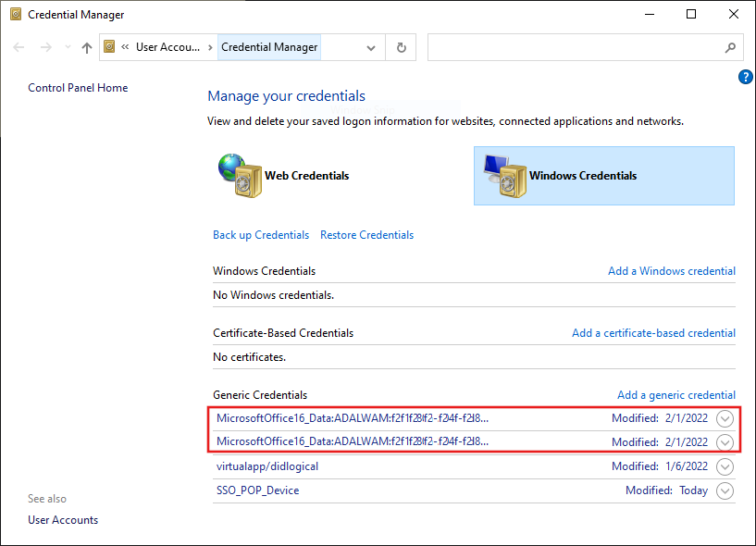Click the blue Help question mark icon
This screenshot has height=546, width=756.
(746, 77)
